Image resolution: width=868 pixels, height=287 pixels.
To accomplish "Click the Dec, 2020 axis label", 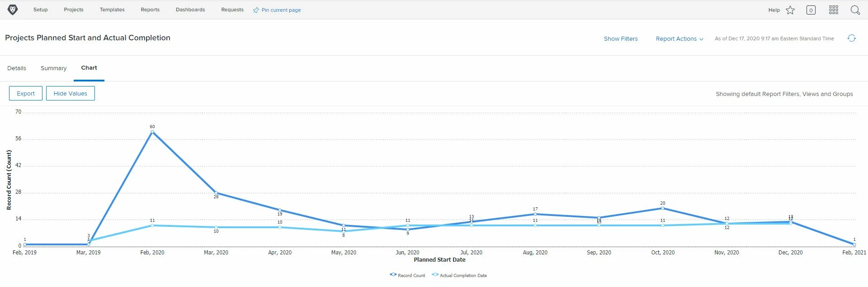I will point(791,253).
